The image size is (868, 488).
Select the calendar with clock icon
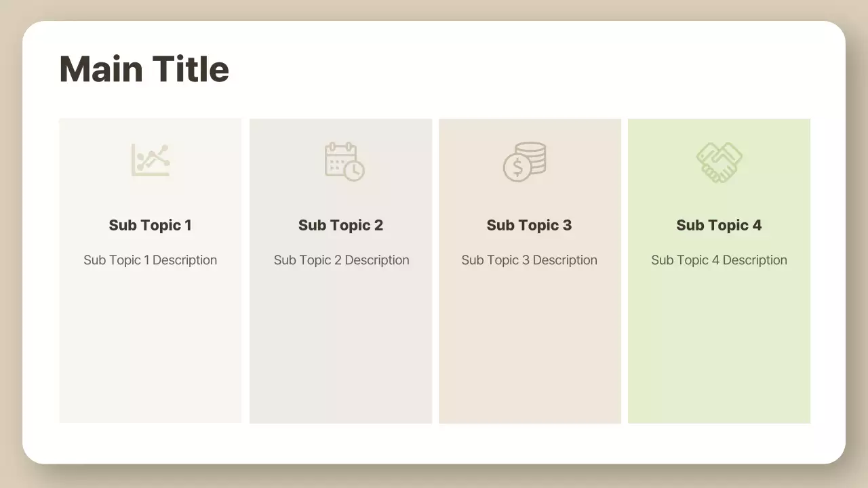coord(344,161)
